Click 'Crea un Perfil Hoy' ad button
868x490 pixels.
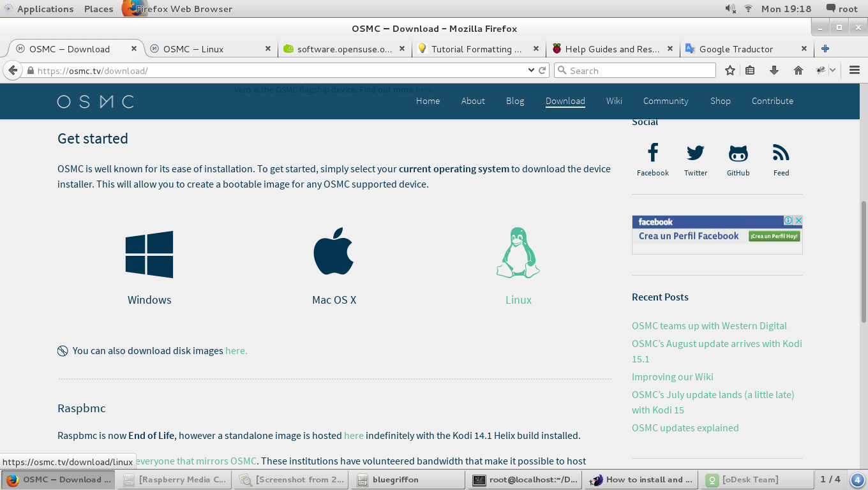pos(774,236)
